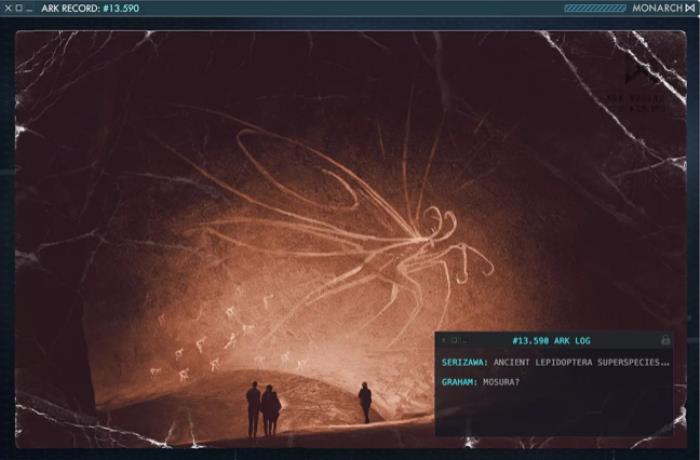Click the lone silhouette standing on right
This screenshot has height=460, width=700.
(x=365, y=402)
